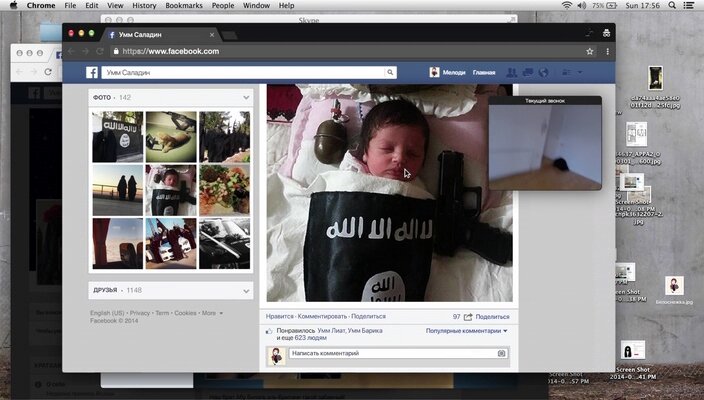Open the Популярные комментарии sorting dropdown
The width and height of the screenshot is (704, 400).
(467, 330)
